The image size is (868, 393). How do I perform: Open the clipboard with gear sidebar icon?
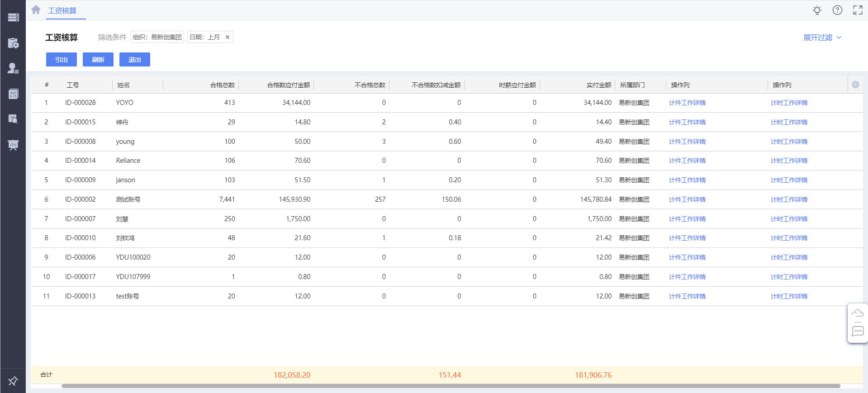pyautogui.click(x=13, y=43)
